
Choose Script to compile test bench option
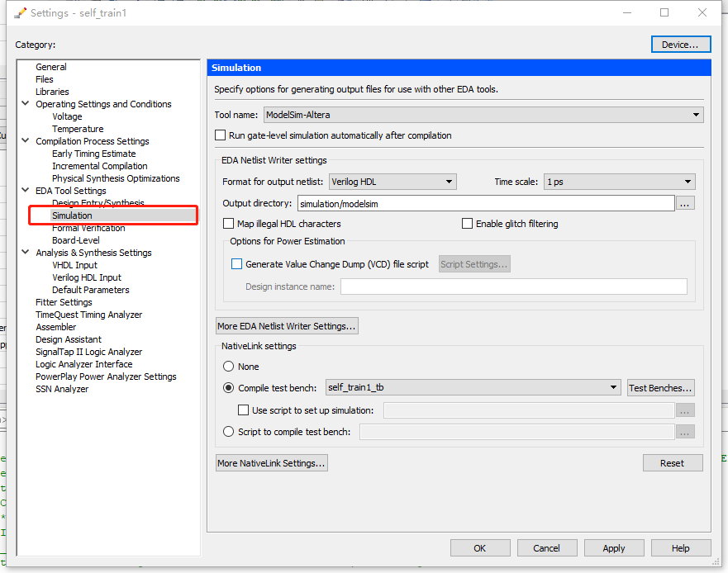228,432
